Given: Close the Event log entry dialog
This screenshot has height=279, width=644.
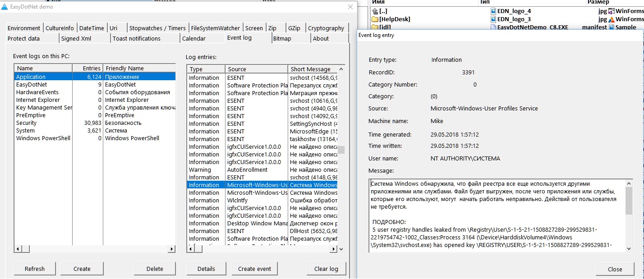Looking at the screenshot, I should [x=615, y=269].
